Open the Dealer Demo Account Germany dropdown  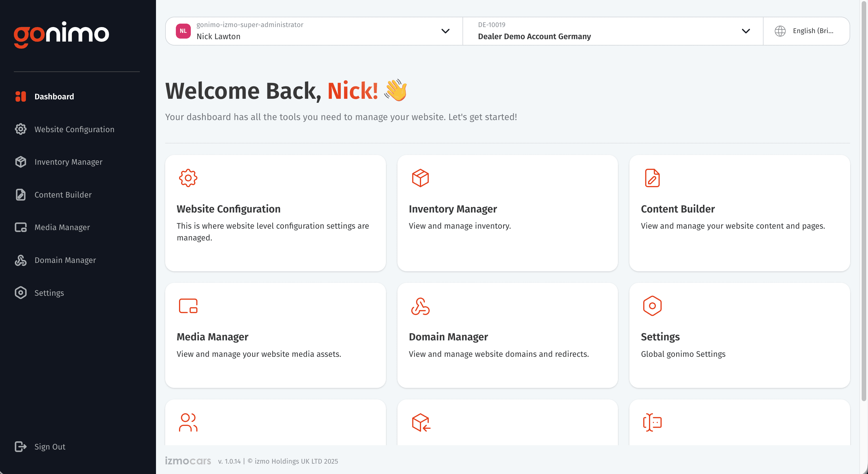[746, 31]
